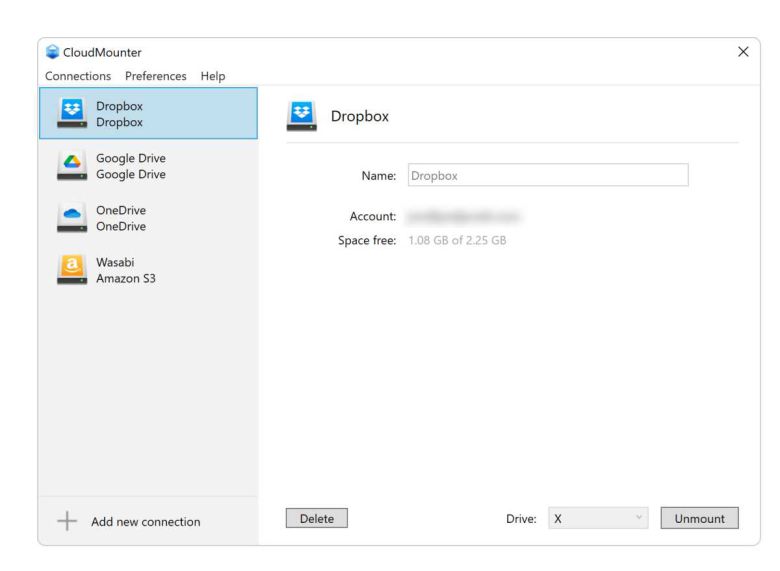Click the Name input field
This screenshot has height=571, width=780.
(x=548, y=175)
